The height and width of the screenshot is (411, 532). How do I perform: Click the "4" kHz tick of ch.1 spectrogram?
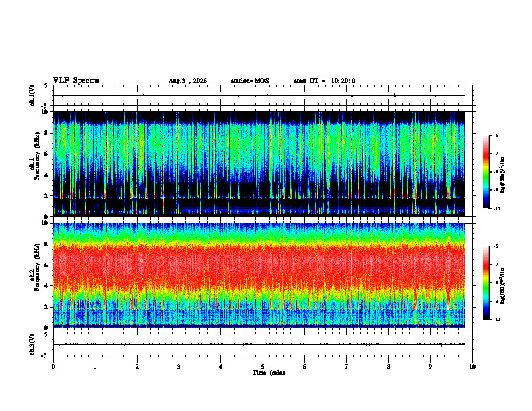(x=47, y=175)
